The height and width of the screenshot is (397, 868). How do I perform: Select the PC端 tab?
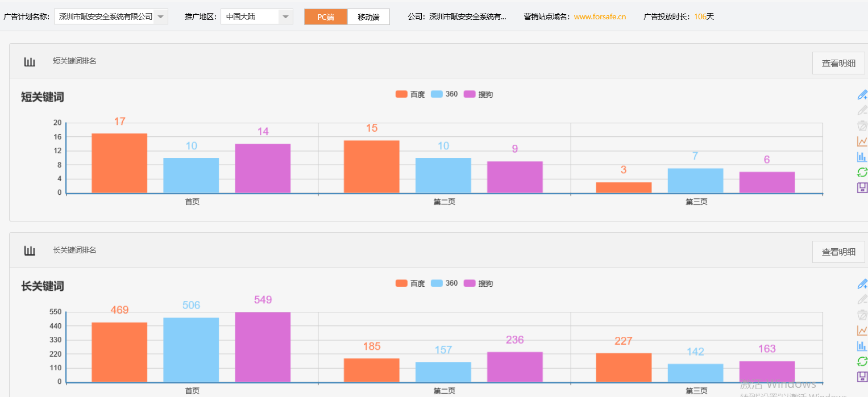point(325,17)
